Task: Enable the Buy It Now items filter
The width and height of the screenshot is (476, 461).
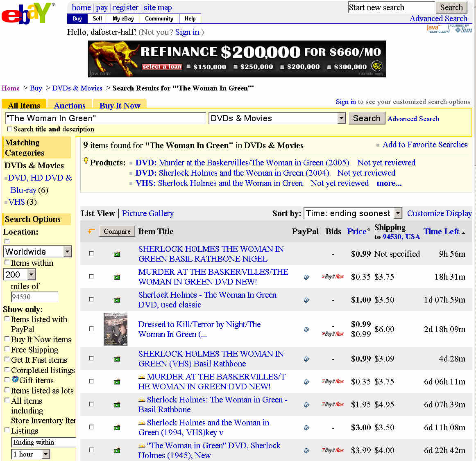Action: 7,339
